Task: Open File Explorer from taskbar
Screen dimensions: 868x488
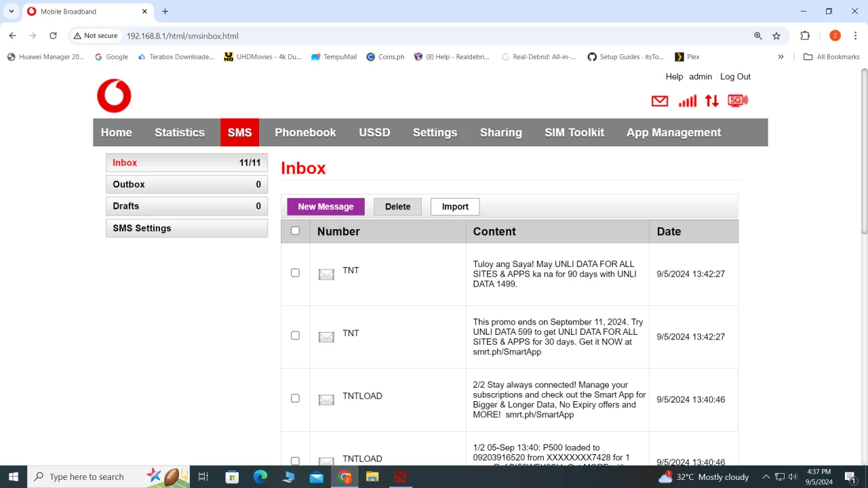Action: [x=372, y=476]
